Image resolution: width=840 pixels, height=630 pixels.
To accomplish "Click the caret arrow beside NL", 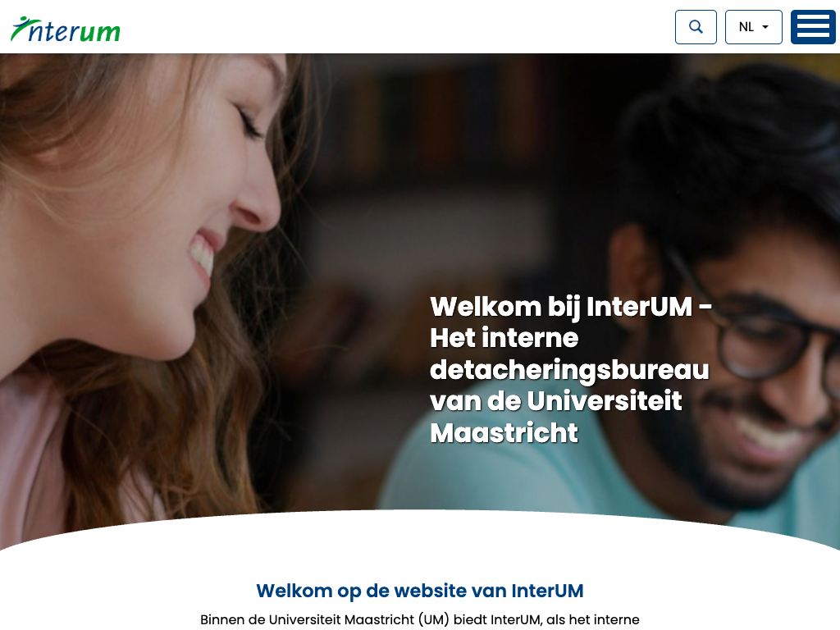I will coord(765,27).
